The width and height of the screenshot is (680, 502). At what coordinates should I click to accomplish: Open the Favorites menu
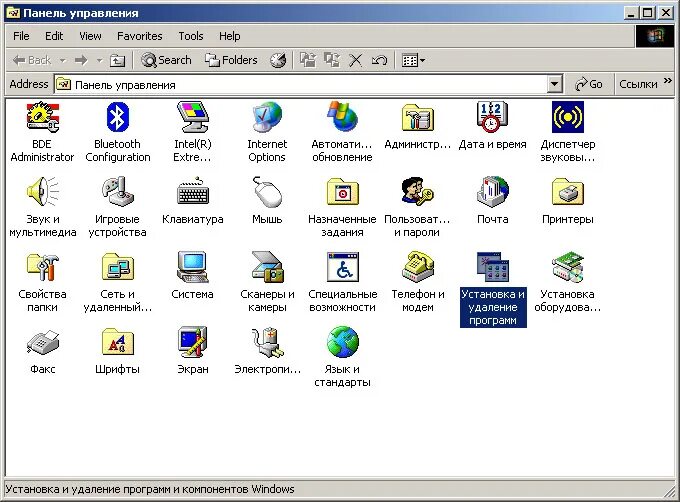pyautogui.click(x=140, y=36)
